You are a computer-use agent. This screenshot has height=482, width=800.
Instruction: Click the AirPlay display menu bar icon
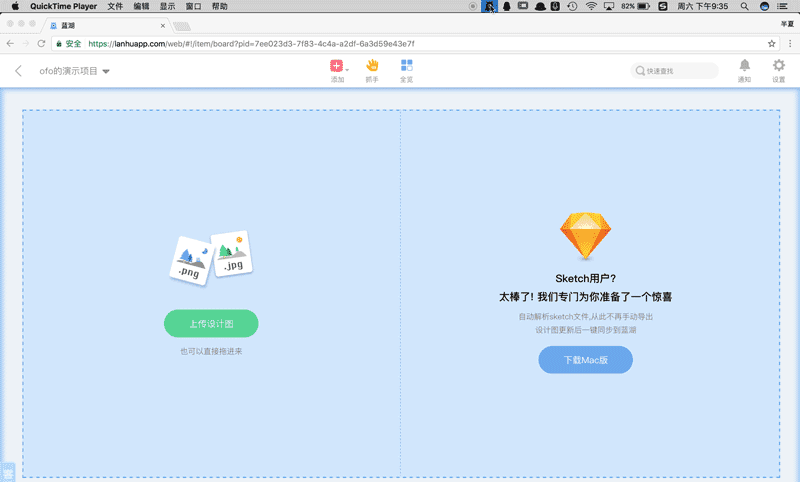609,6
